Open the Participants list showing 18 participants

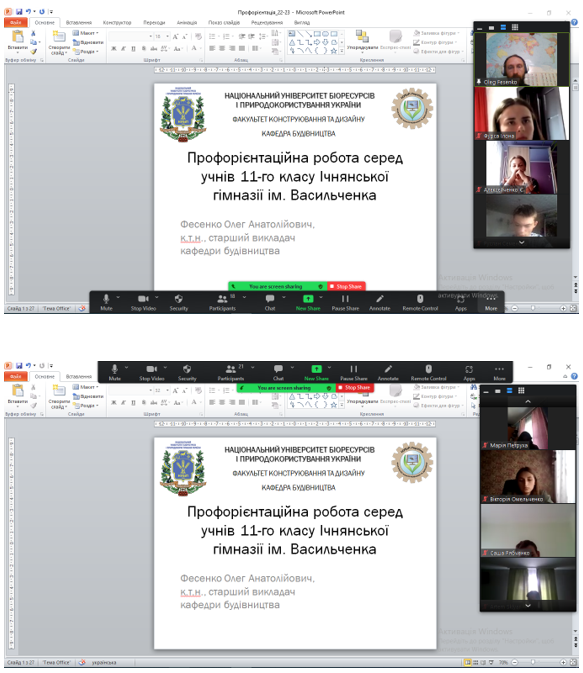pos(222,302)
